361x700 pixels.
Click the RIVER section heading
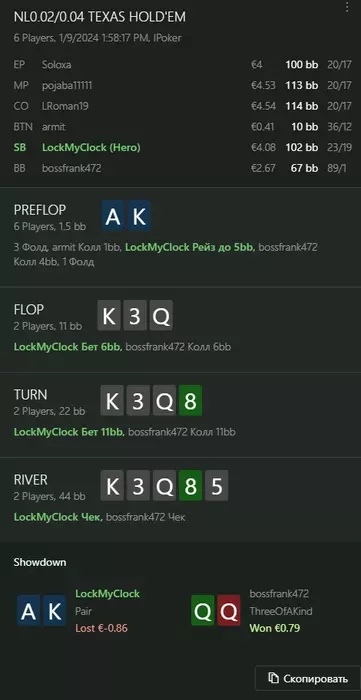[x=30, y=479]
